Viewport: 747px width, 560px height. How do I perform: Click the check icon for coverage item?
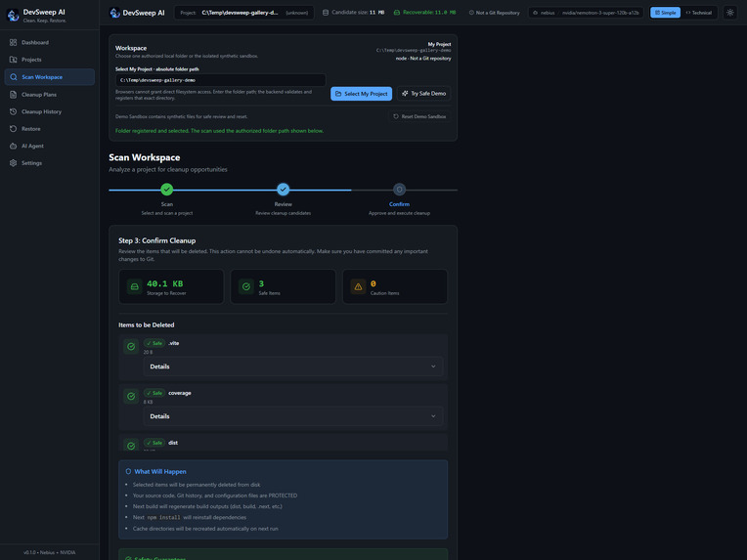tap(131, 396)
